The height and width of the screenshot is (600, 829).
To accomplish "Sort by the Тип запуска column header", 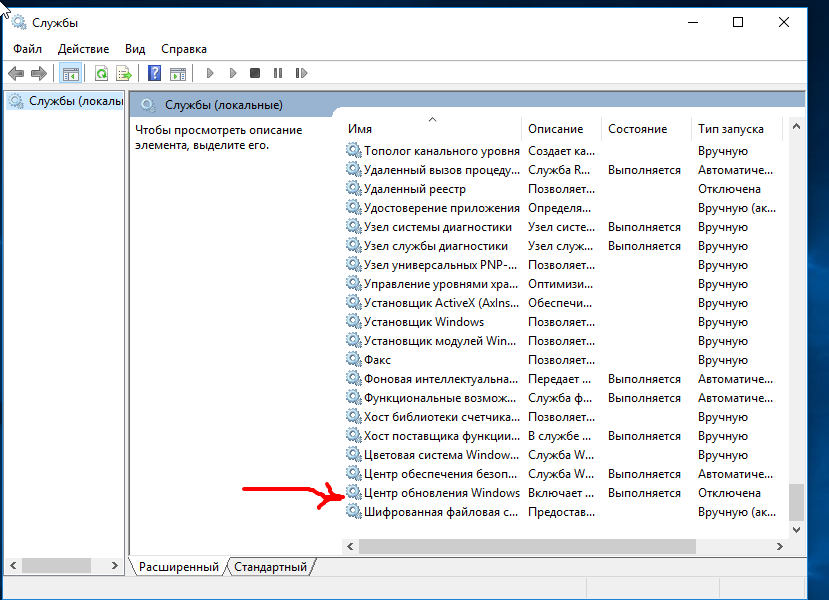I will [730, 129].
